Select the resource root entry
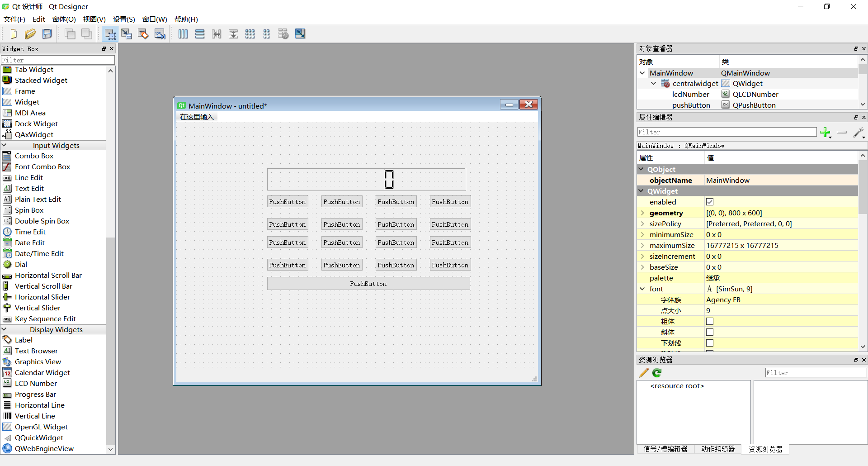 coord(677,386)
